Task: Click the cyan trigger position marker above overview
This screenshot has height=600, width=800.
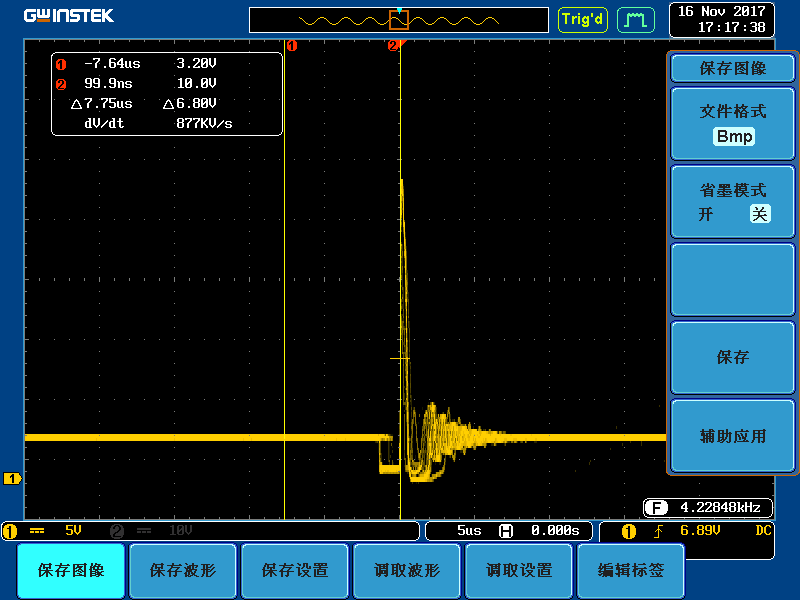Action: click(x=399, y=10)
